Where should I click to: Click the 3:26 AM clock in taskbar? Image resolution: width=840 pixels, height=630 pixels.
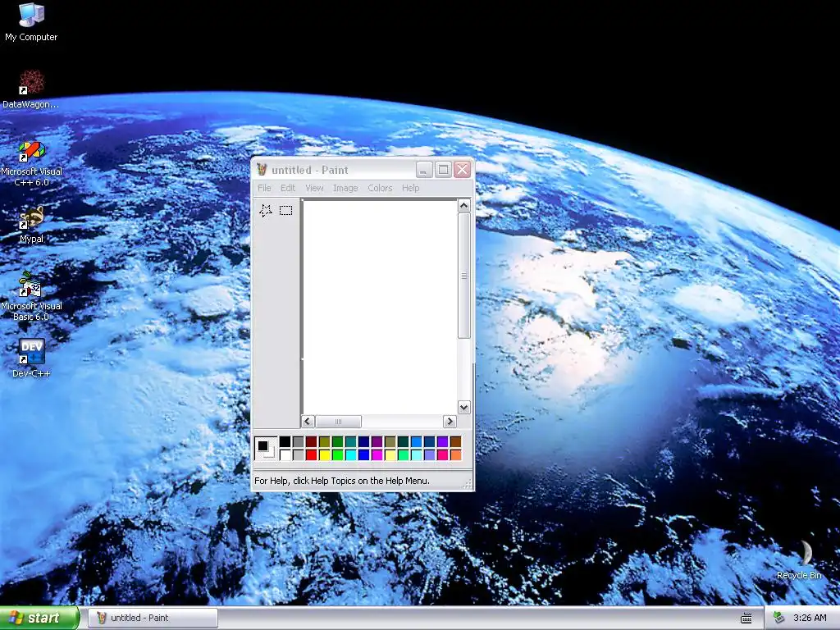coord(810,618)
